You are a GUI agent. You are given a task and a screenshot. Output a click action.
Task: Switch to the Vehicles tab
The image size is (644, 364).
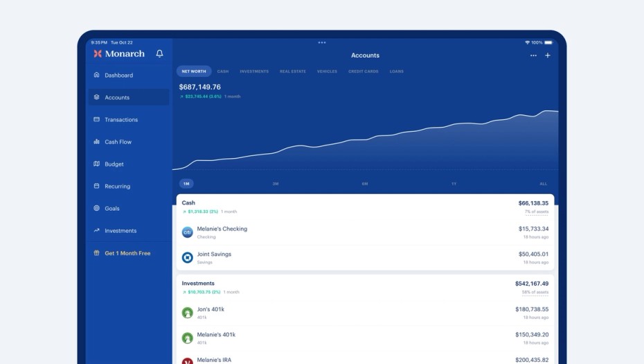327,71
